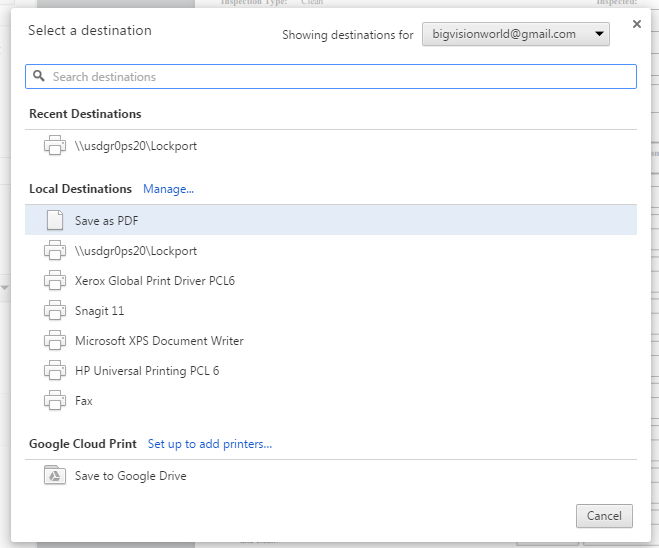
Task: Open the Manage... local destinations link
Action: [x=168, y=189]
